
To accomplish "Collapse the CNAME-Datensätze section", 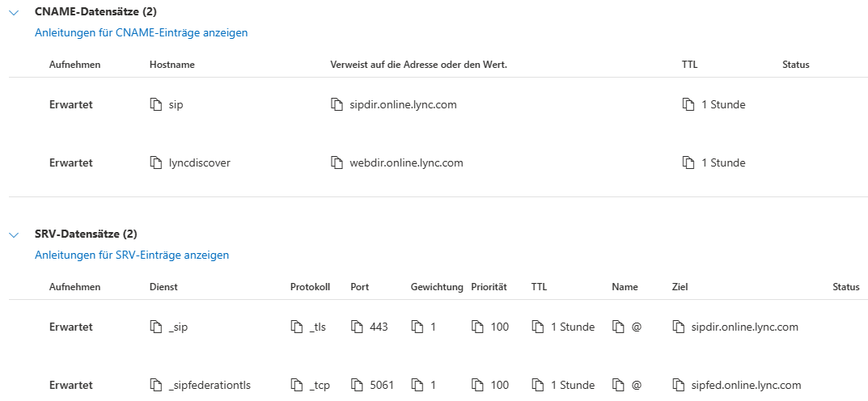I will click(x=14, y=14).
